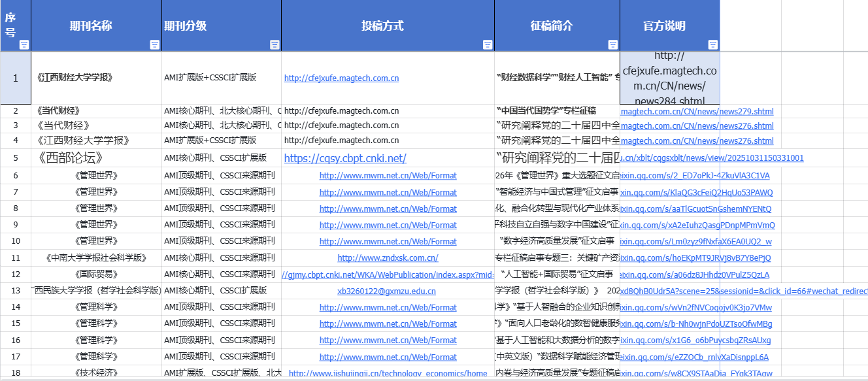Click filter icon in 征稿简介 header

click(x=613, y=44)
